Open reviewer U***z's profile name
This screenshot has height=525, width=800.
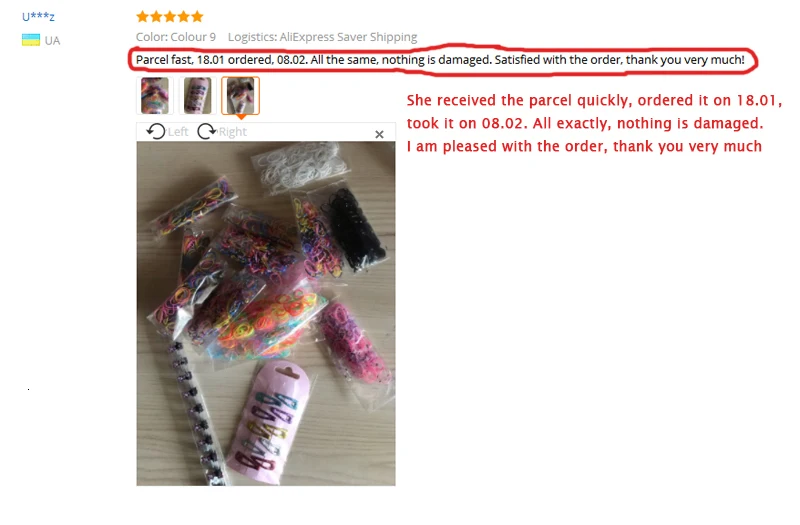[x=38, y=16]
